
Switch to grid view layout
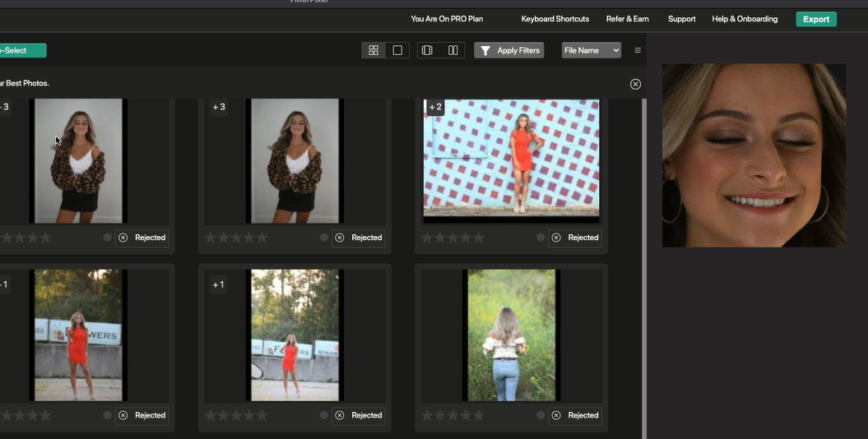(374, 50)
